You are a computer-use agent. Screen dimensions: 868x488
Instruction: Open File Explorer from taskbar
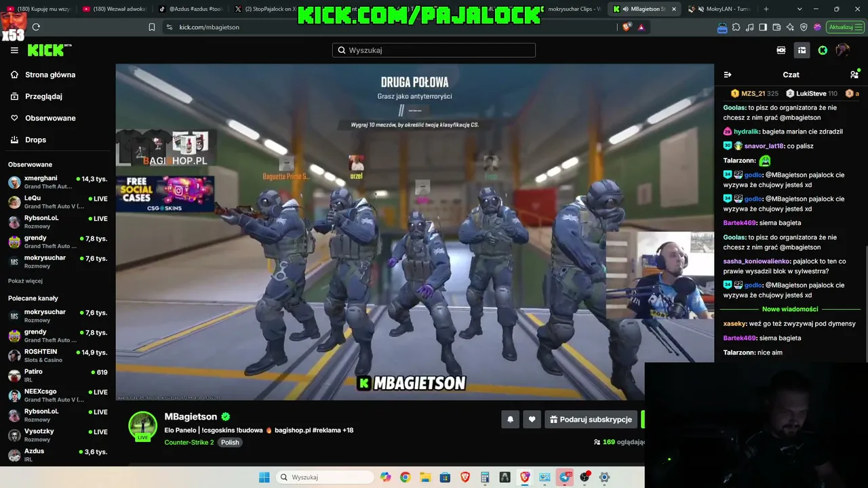pos(425,477)
